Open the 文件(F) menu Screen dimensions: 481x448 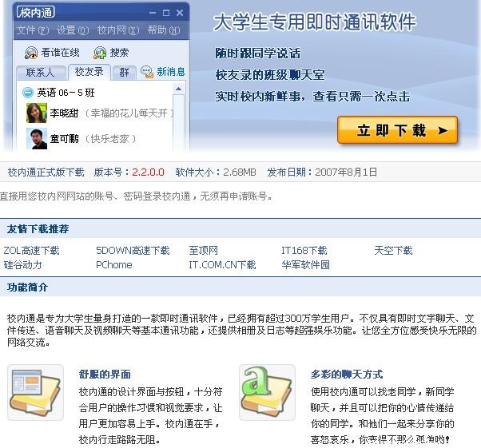pos(33,30)
